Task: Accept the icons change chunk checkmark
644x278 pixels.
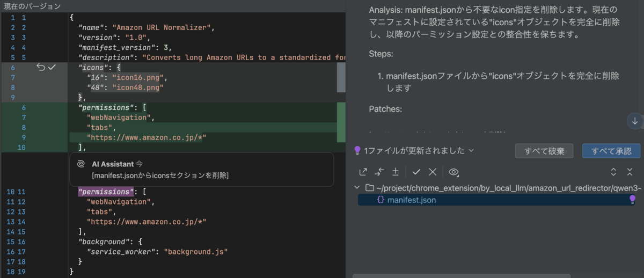Action: pos(52,67)
